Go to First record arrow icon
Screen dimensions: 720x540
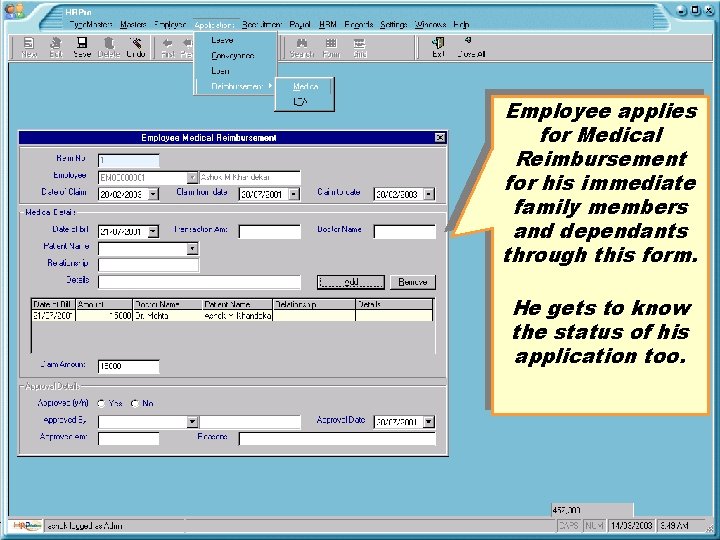pos(168,47)
